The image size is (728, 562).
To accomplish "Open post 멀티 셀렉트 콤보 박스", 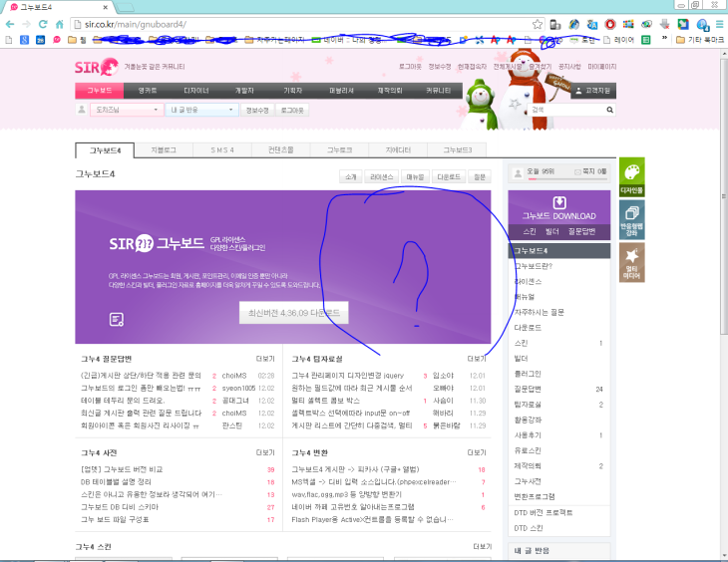I will (325, 401).
